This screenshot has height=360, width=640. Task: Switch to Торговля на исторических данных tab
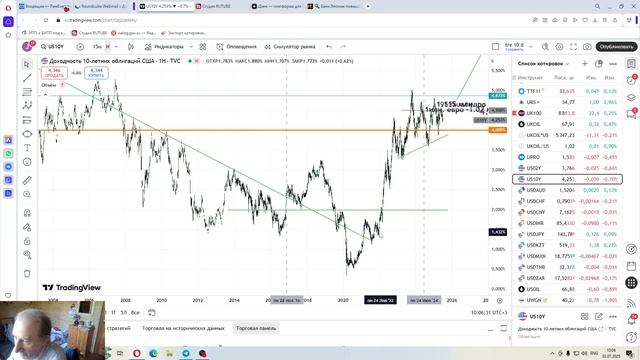[183, 328]
